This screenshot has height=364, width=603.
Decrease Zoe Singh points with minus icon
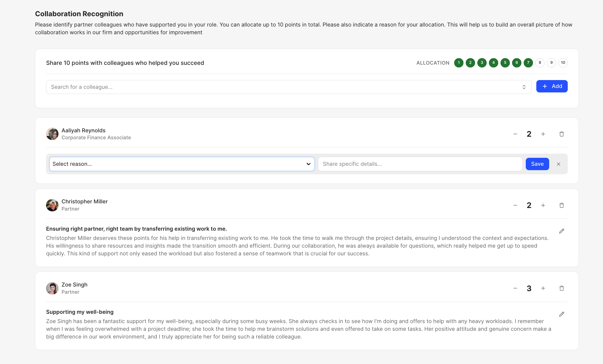515,288
